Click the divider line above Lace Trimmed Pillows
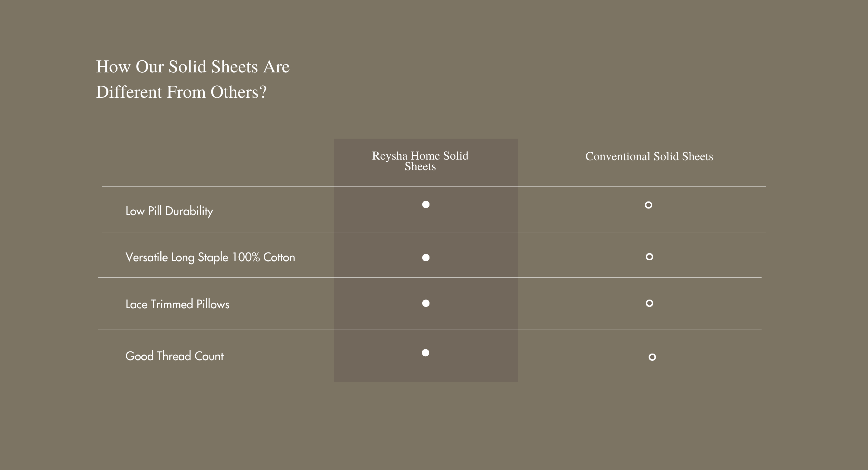Screen dimensions: 868x470 click(236, 278)
